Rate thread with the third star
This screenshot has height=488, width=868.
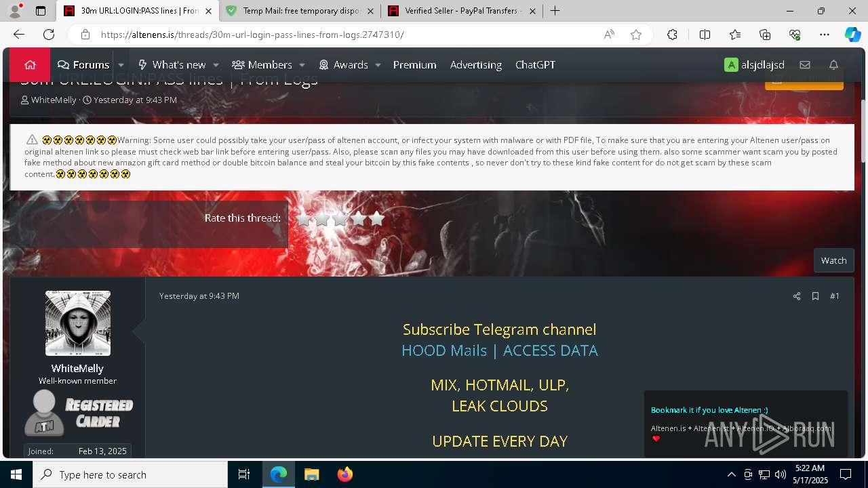pos(340,219)
